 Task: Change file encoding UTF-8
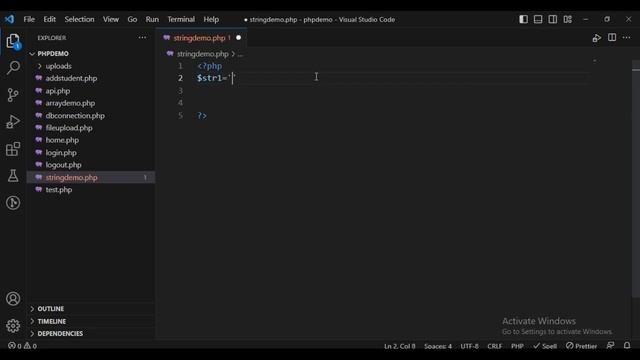(x=469, y=346)
